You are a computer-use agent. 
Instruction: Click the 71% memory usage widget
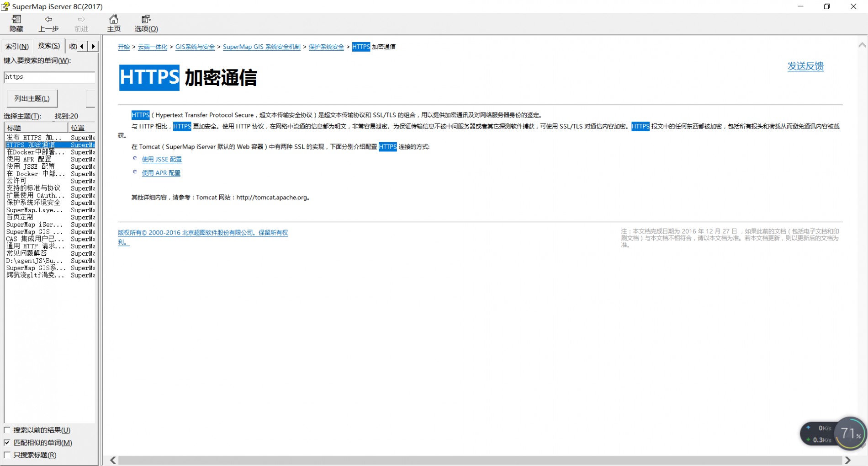tap(850, 433)
